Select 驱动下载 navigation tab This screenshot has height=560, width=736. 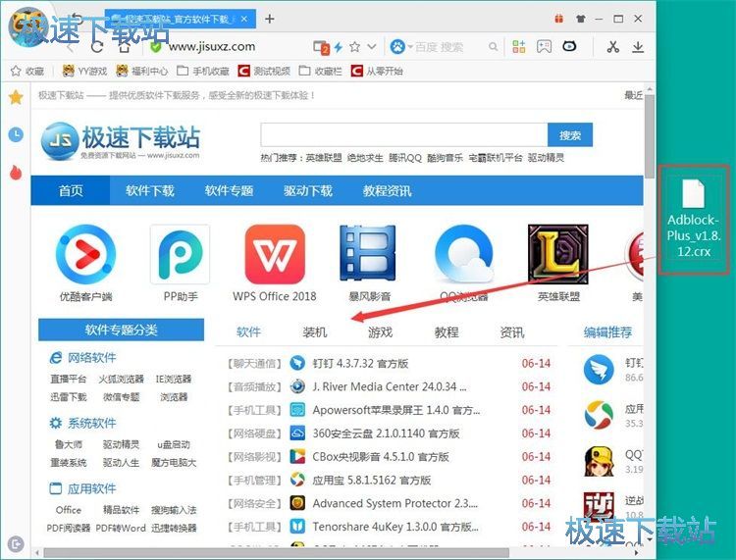(308, 191)
